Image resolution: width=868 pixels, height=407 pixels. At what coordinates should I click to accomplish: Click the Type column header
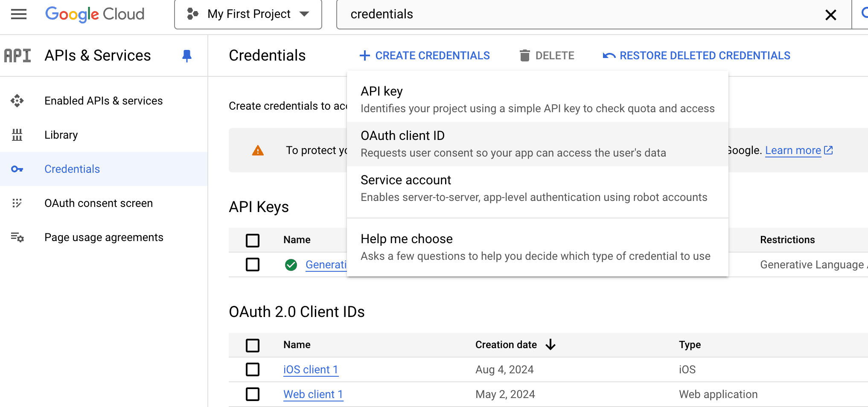coord(690,345)
